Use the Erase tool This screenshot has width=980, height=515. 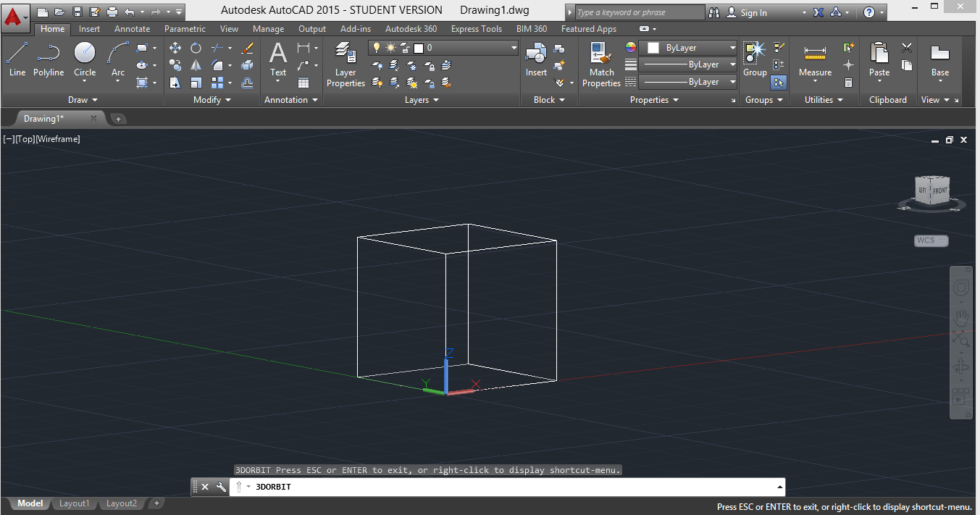pyautogui.click(x=247, y=48)
